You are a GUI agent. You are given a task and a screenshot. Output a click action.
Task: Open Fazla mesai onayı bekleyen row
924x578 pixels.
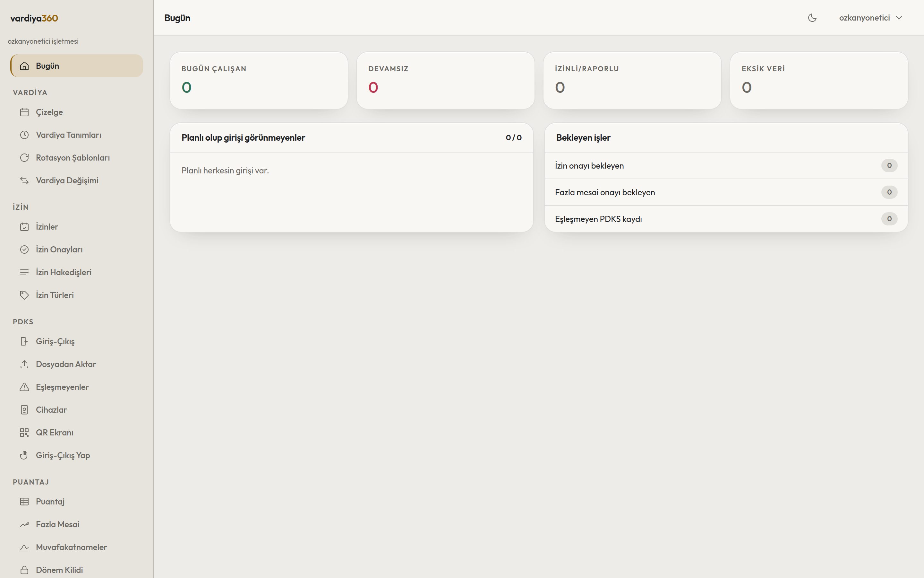(x=726, y=192)
